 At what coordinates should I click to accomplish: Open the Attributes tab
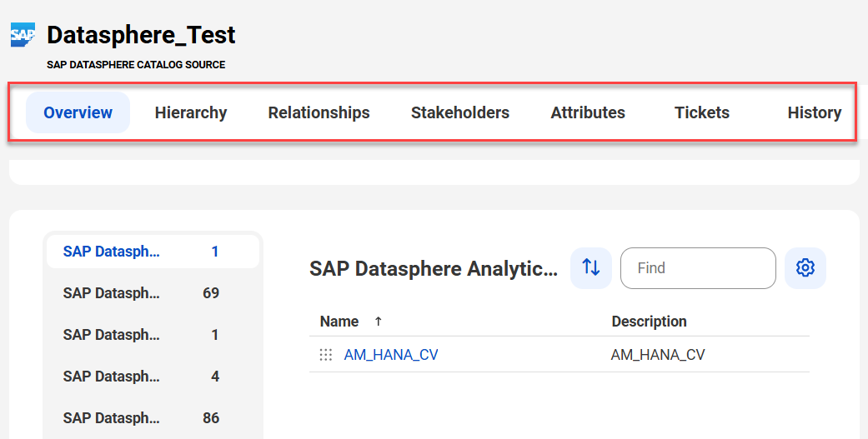[x=588, y=112]
